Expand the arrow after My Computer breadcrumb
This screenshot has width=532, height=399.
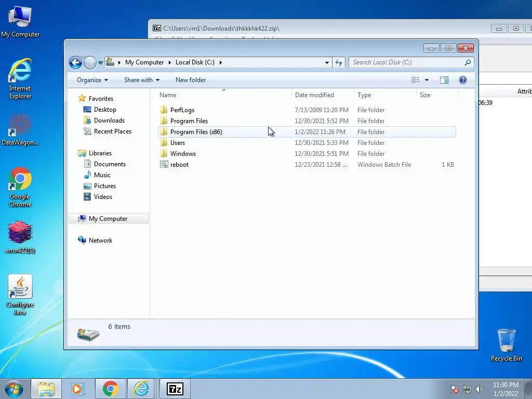[170, 62]
